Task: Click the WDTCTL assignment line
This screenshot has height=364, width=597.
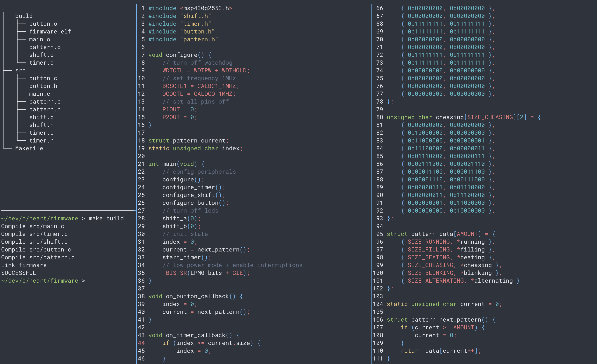Action: tap(206, 70)
